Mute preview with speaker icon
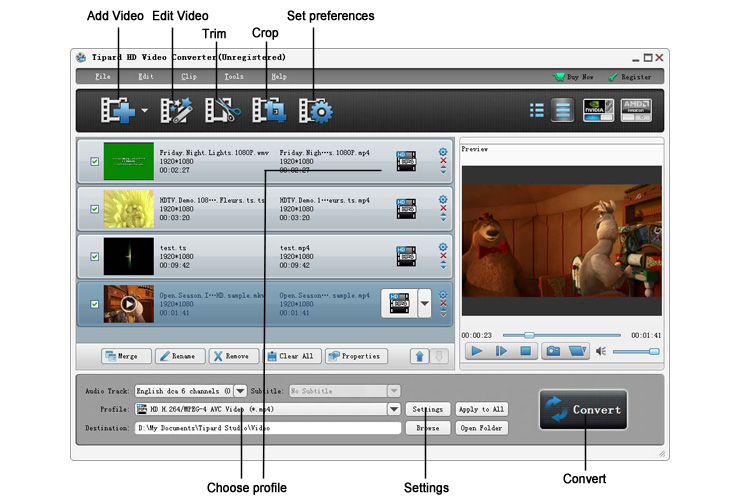 tap(601, 352)
